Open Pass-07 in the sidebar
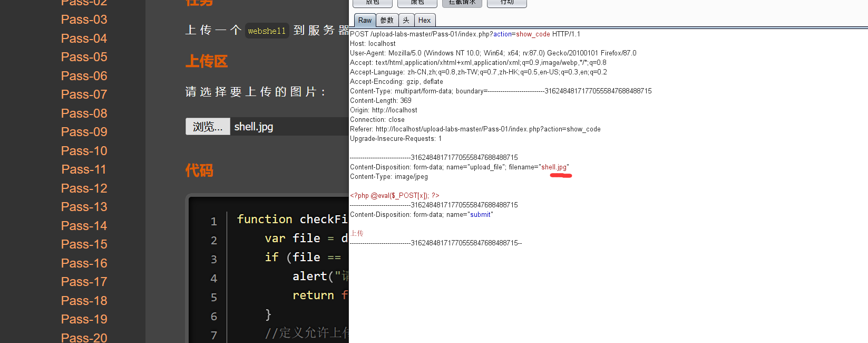 pyautogui.click(x=84, y=94)
